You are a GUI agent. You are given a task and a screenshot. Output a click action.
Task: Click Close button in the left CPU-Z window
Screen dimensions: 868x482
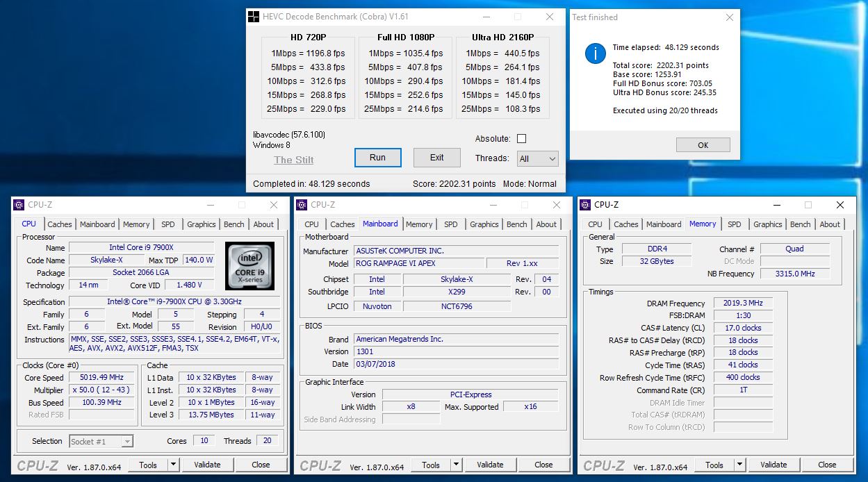pos(261,465)
